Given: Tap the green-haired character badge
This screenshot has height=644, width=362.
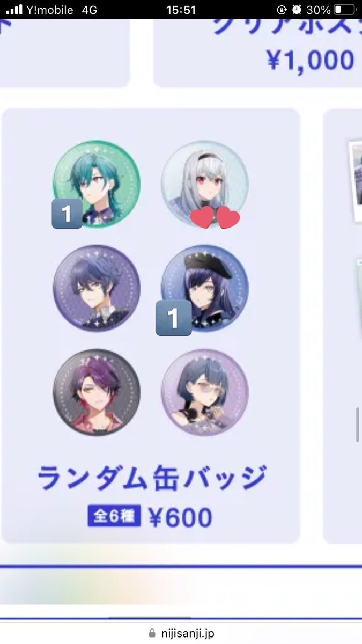Looking at the screenshot, I should click(97, 185).
